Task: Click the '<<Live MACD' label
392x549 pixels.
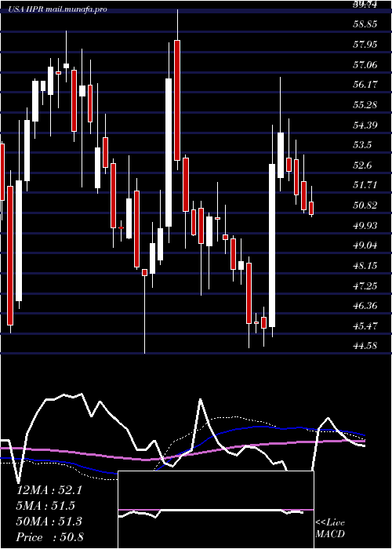Action: tap(330, 529)
